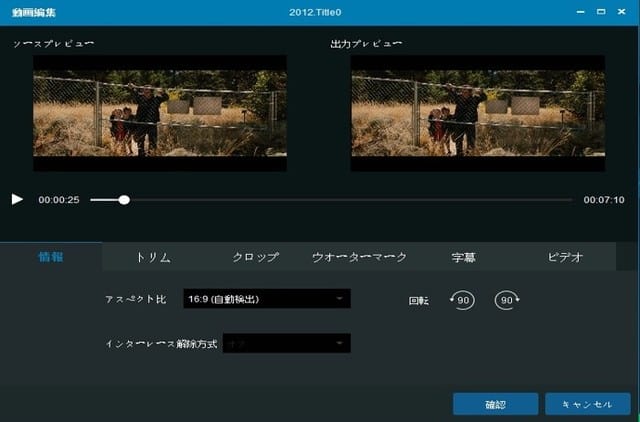The height and width of the screenshot is (422, 640).
Task: Minimize the 動画編集 window
Action: 578,10
